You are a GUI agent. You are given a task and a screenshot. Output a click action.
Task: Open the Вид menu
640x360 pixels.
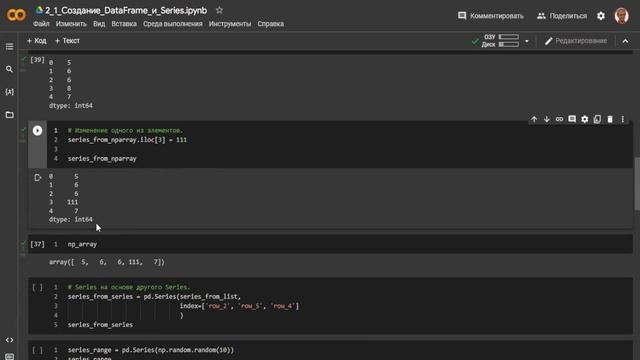99,24
